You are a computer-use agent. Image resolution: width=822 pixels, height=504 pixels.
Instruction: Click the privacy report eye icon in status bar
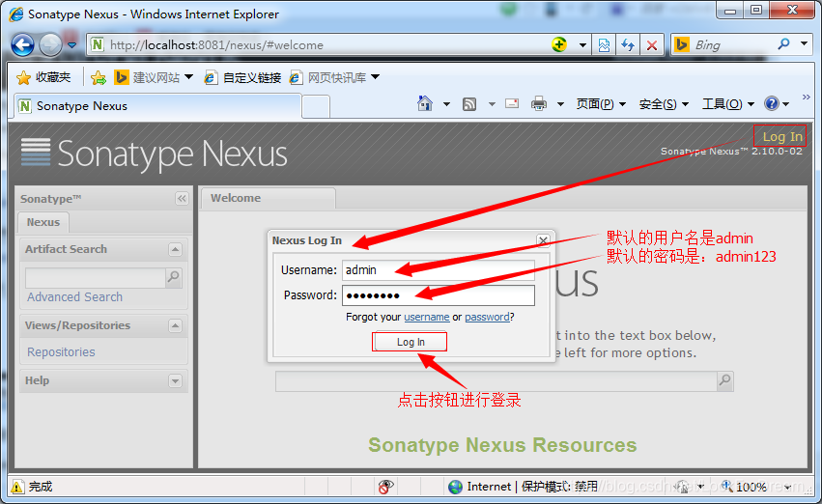[x=385, y=487]
